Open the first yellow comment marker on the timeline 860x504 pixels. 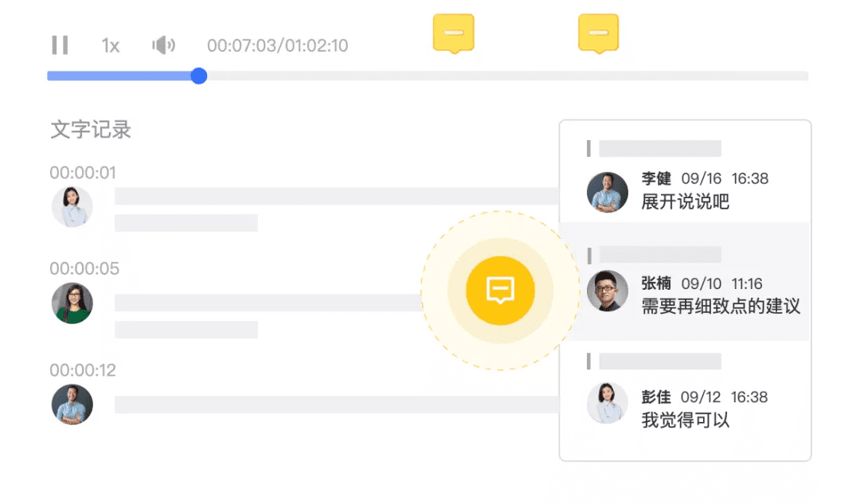454,33
